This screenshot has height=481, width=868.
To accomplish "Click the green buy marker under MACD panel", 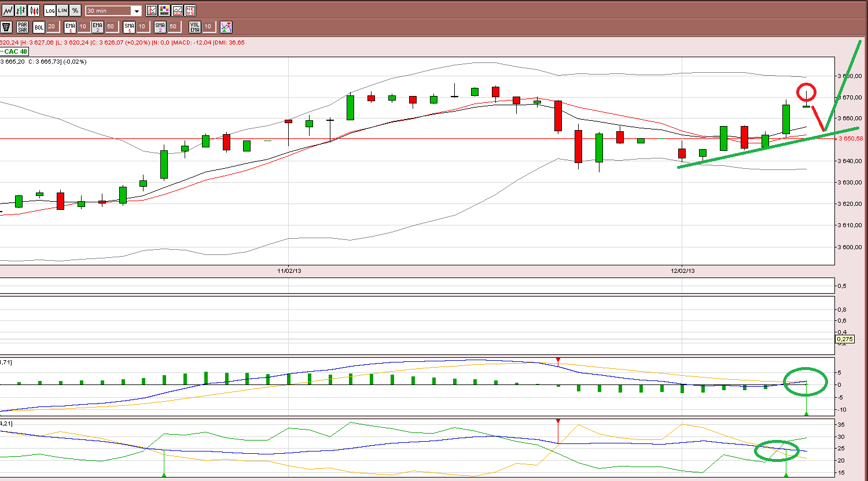I will click(806, 413).
